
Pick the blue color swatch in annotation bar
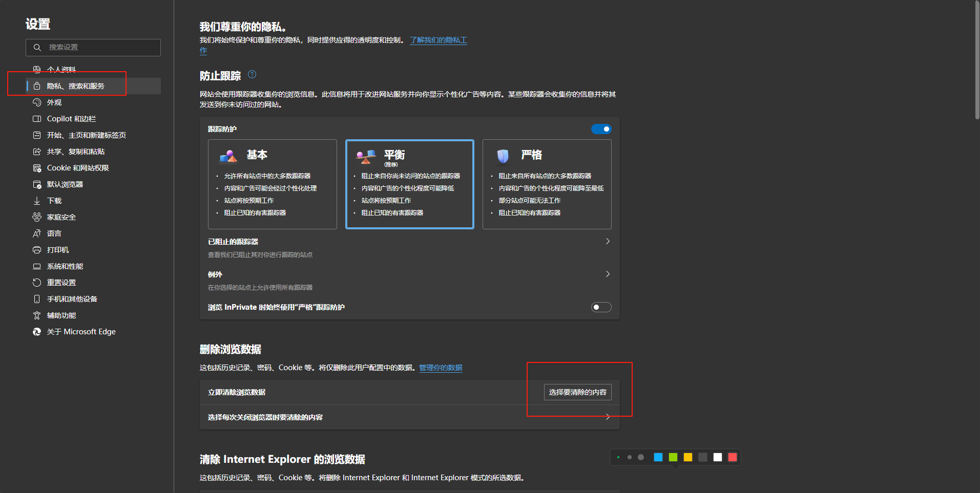[658, 457]
